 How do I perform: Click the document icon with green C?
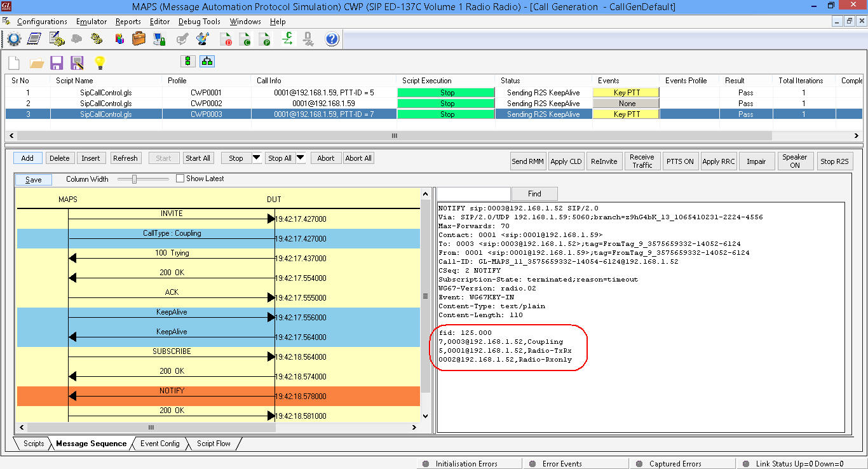245,39
